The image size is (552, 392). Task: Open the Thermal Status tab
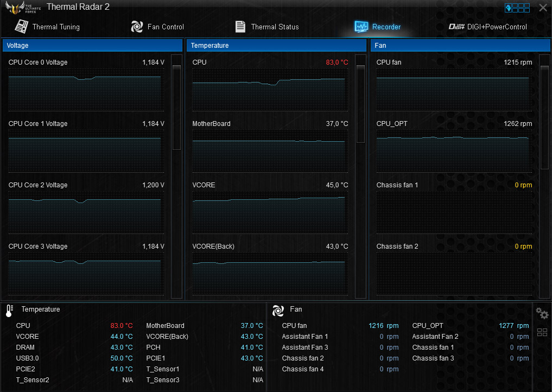coord(267,27)
